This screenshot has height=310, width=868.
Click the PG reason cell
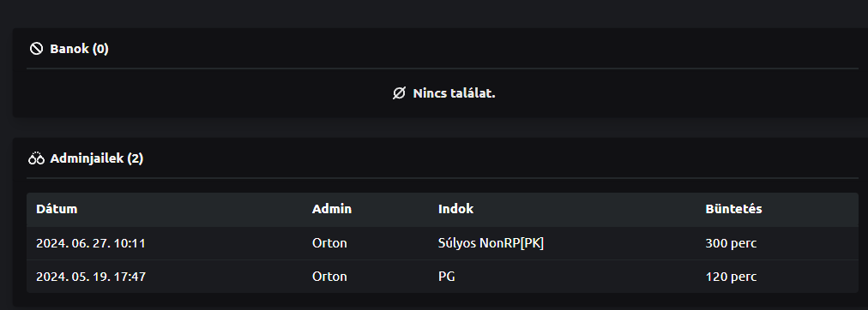[x=446, y=277]
